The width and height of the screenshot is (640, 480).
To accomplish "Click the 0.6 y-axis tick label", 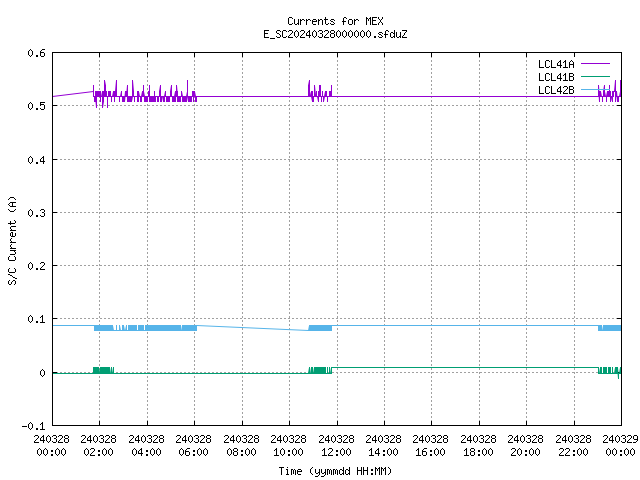I will tap(36, 53).
